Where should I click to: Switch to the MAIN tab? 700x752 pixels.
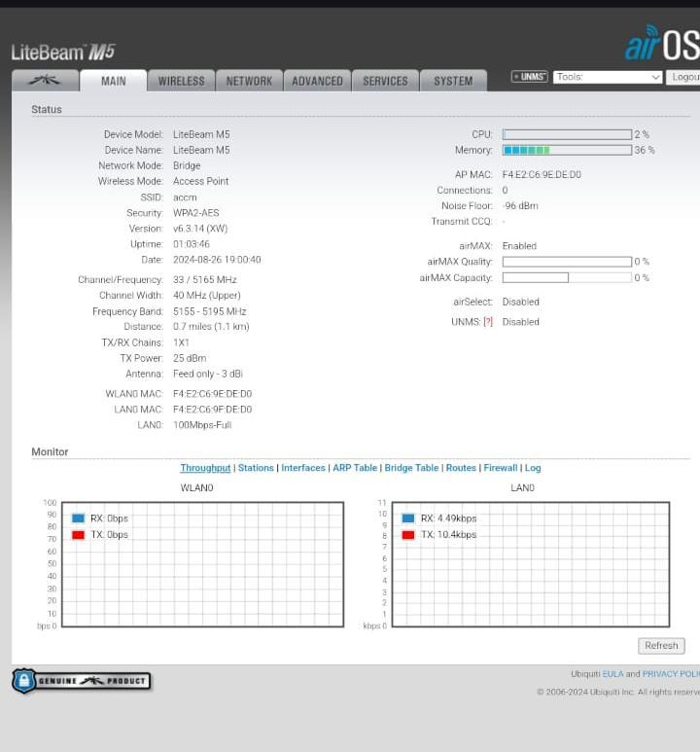tap(113, 81)
